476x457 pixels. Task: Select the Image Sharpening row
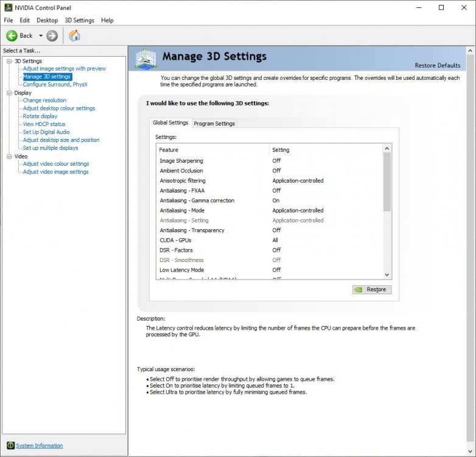coord(269,161)
